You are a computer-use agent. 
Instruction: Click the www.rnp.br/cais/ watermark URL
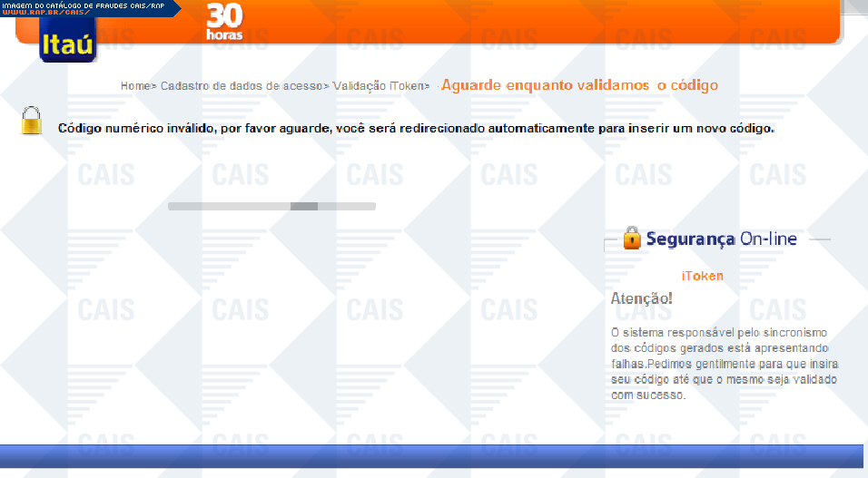[x=44, y=13]
